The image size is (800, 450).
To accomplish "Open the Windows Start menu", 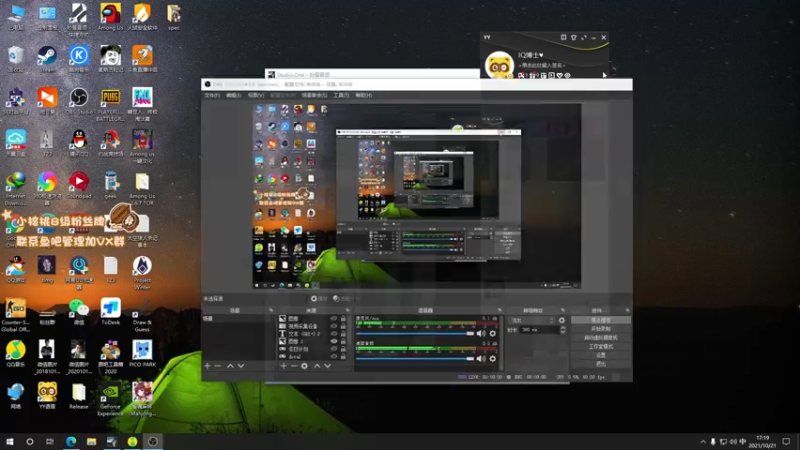I will [x=10, y=441].
